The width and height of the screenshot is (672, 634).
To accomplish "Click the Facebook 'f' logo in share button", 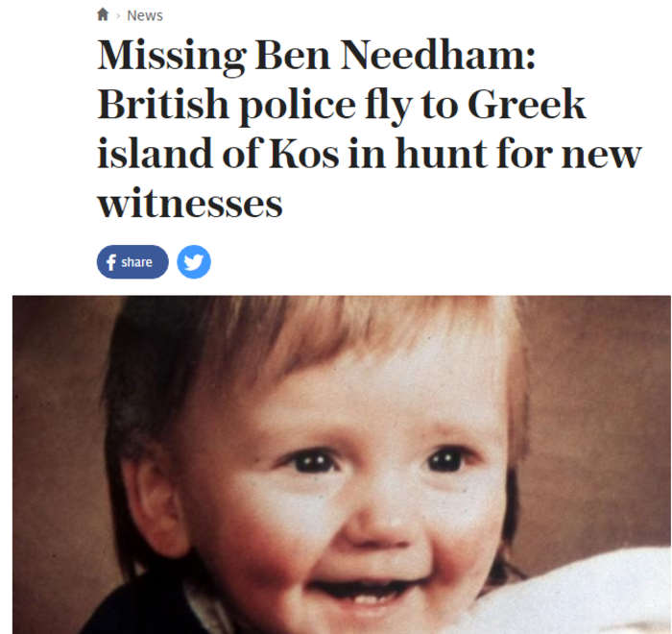I will [x=111, y=262].
